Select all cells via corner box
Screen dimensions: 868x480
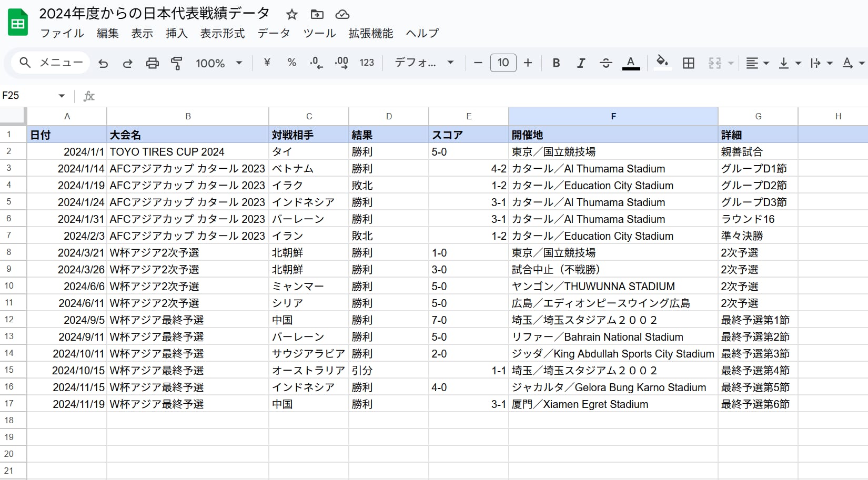click(x=13, y=116)
